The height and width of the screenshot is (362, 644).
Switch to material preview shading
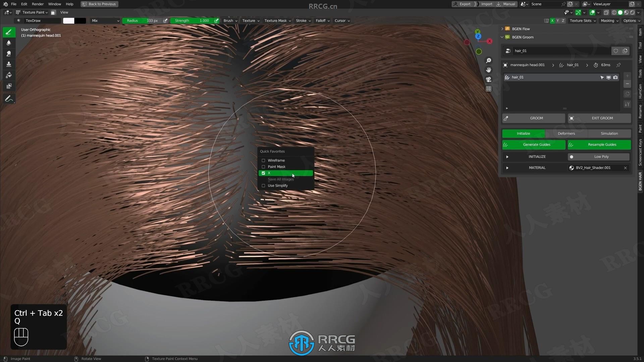click(x=626, y=12)
